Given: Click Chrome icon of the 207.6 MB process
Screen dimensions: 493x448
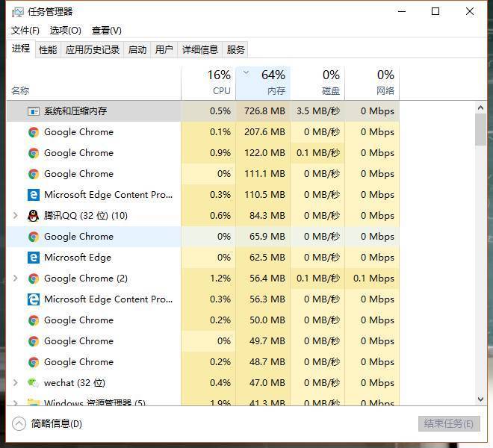Looking at the screenshot, I should pyautogui.click(x=34, y=132).
